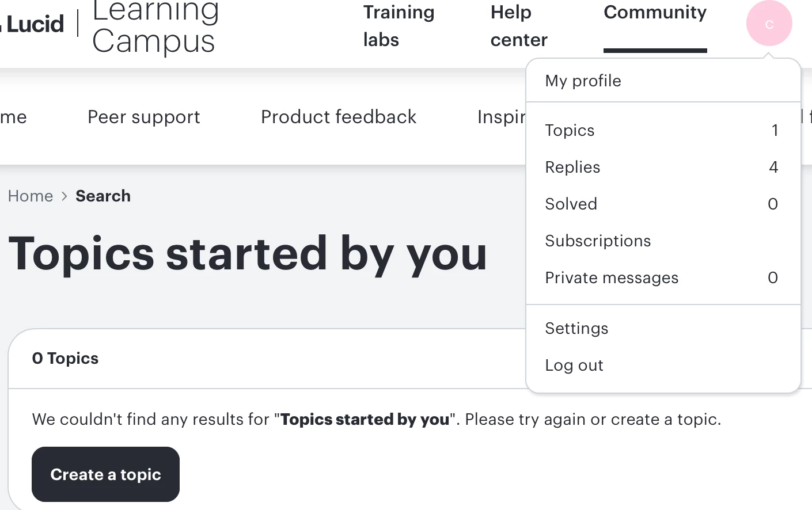This screenshot has width=812, height=510.
Task: Open Settings from the user menu
Action: point(663,328)
